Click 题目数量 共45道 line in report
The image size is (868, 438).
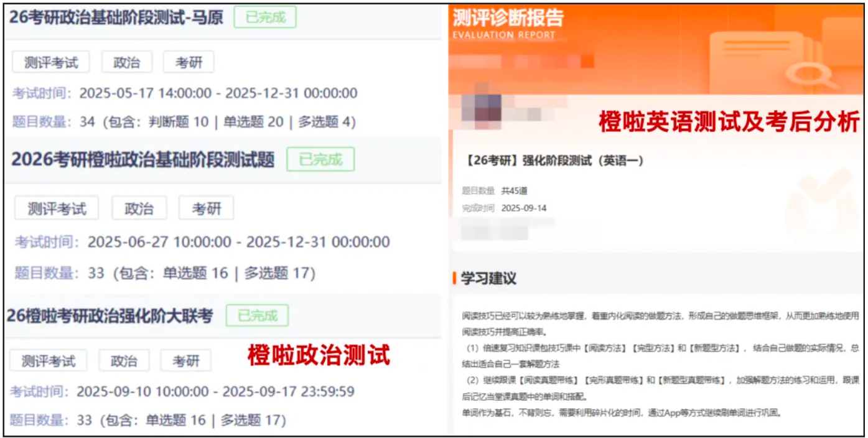495,191
